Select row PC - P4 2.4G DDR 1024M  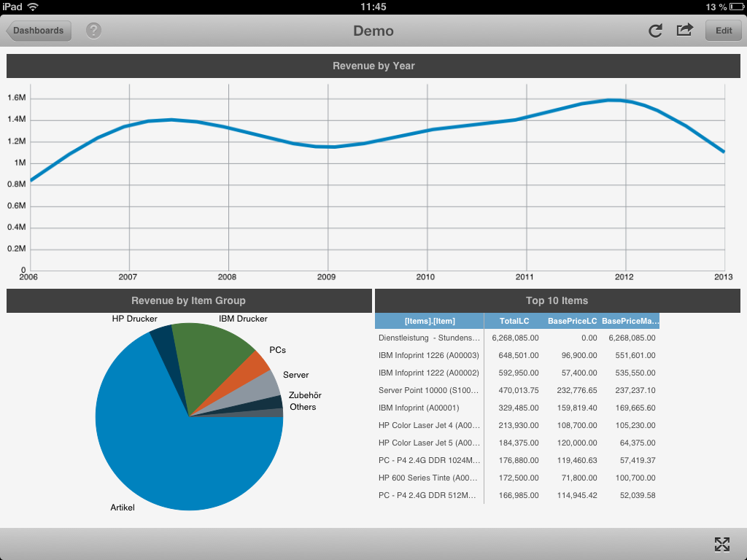tap(517, 461)
